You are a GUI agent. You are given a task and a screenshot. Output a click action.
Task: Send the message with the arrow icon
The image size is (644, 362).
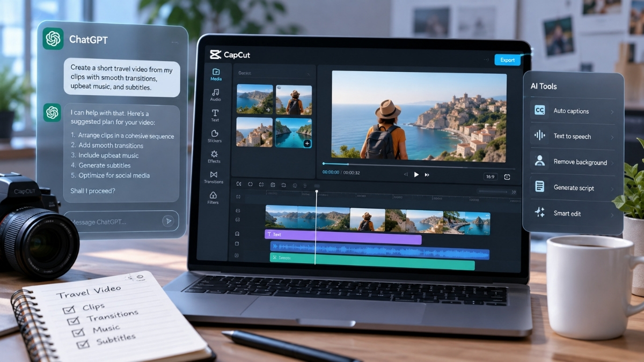pos(168,220)
